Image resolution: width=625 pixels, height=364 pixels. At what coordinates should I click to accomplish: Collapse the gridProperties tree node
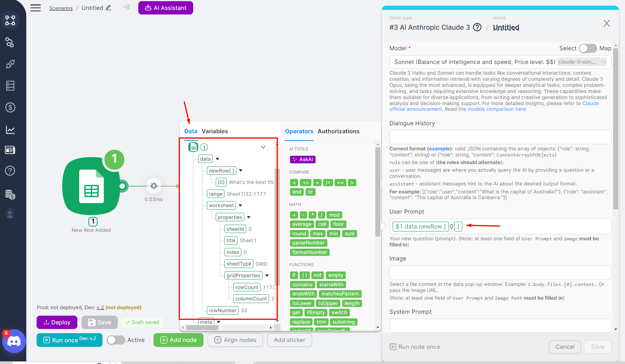coord(267,276)
